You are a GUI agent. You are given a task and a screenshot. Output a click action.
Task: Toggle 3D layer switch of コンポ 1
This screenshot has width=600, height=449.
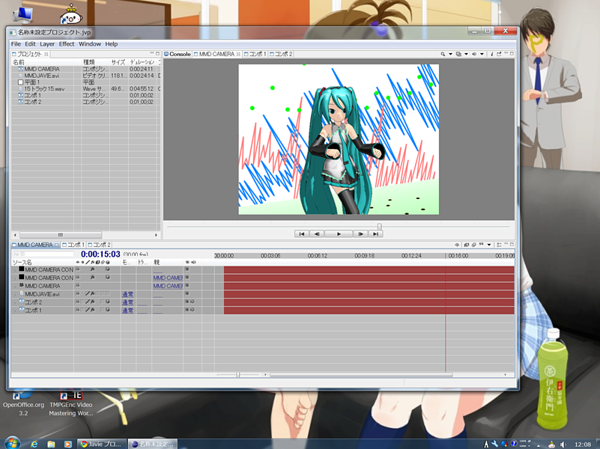(108, 310)
